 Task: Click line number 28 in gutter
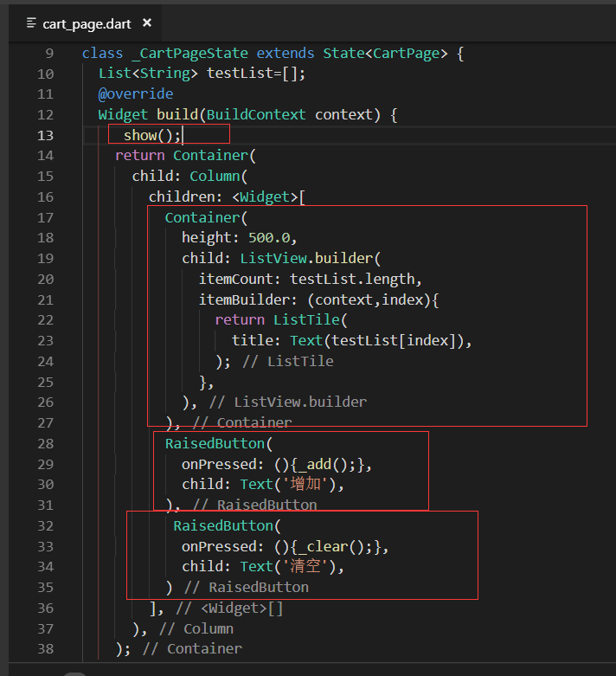click(x=45, y=444)
